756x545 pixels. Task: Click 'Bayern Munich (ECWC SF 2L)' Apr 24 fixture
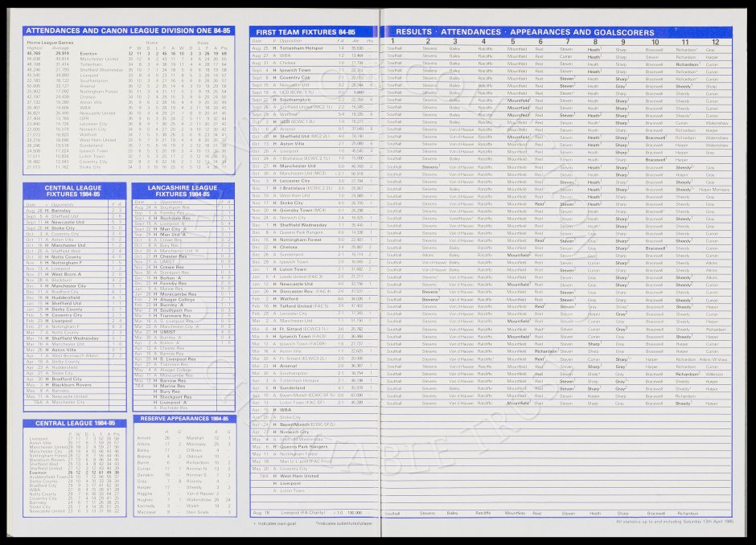(307, 424)
